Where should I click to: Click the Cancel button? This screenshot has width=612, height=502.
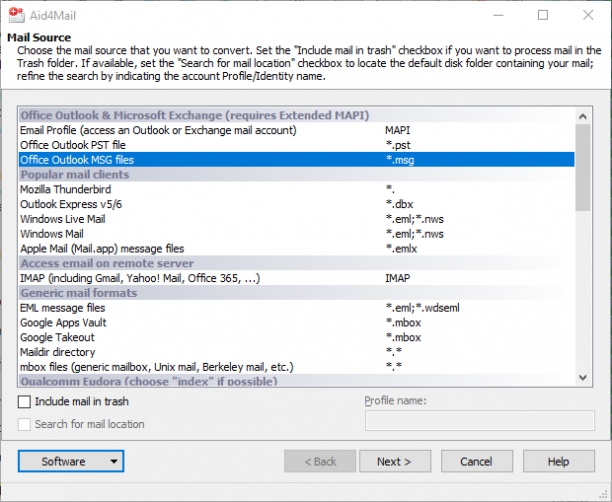point(477,461)
